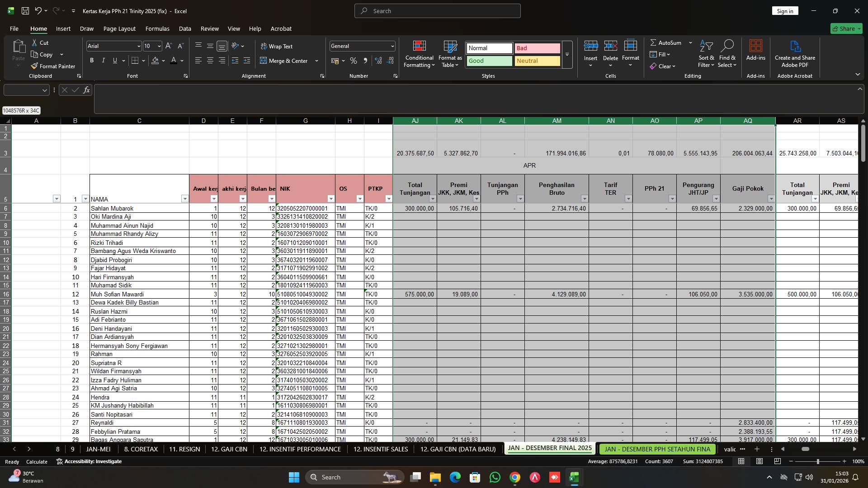
Task: Click the Save icon
Action: click(25, 10)
